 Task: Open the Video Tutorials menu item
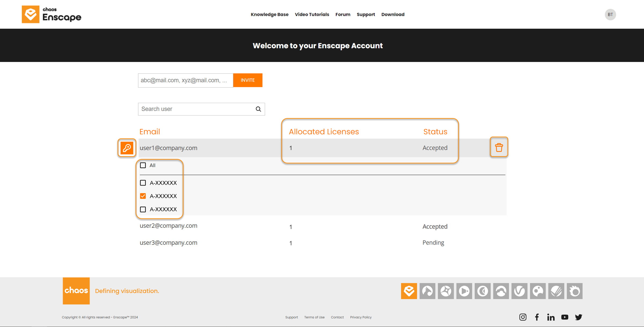[312, 14]
